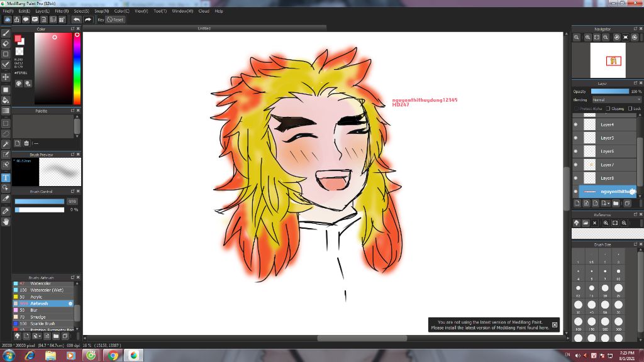Select the Gradient tool
Image resolution: width=644 pixels, height=362 pixels.
pyautogui.click(x=6, y=111)
